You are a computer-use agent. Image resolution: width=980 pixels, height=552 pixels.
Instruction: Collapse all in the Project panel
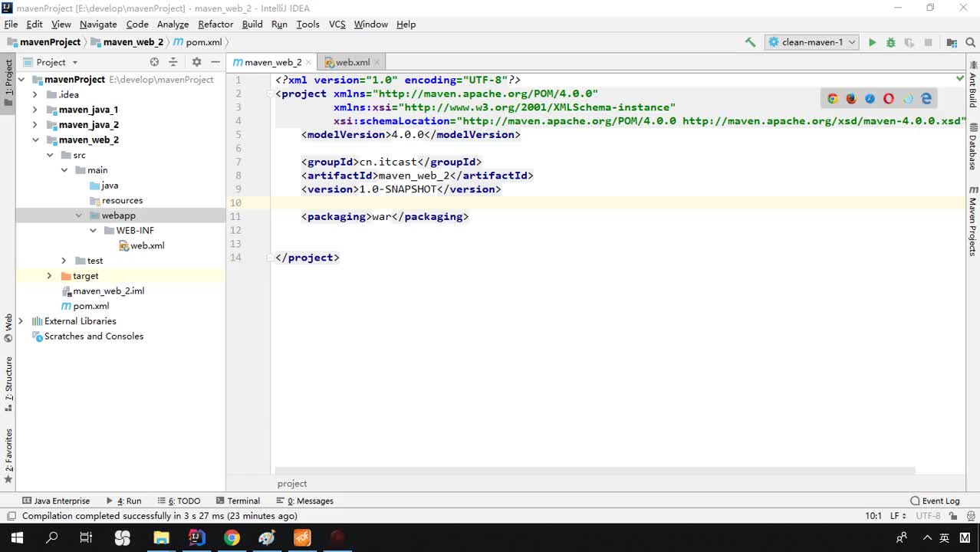click(173, 62)
